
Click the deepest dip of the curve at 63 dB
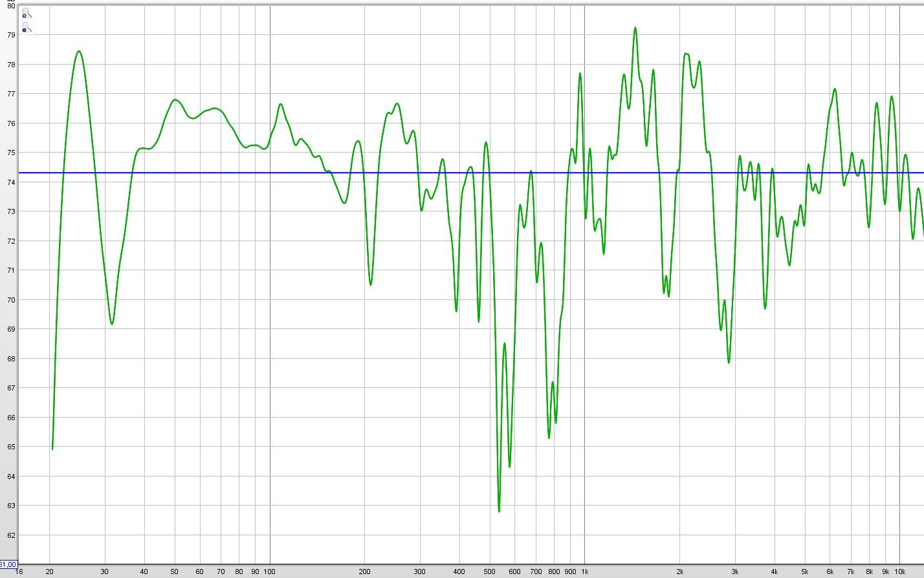(x=499, y=511)
